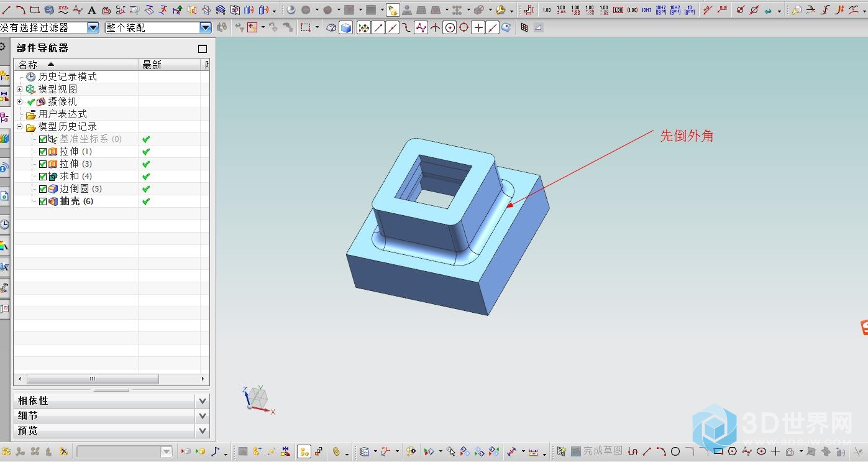Uncheck the 拉伸 (3) feature checkbox
868x462 pixels.
[x=43, y=164]
